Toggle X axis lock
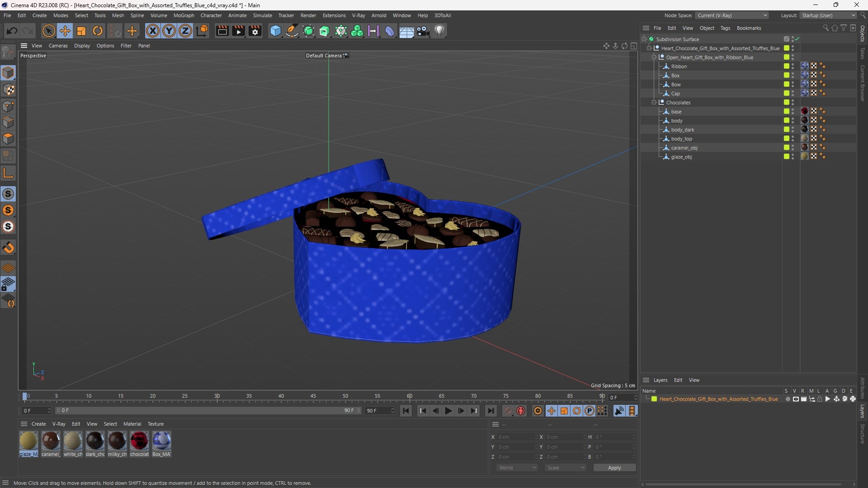Screen dimensions: 868x488 click(x=153, y=31)
